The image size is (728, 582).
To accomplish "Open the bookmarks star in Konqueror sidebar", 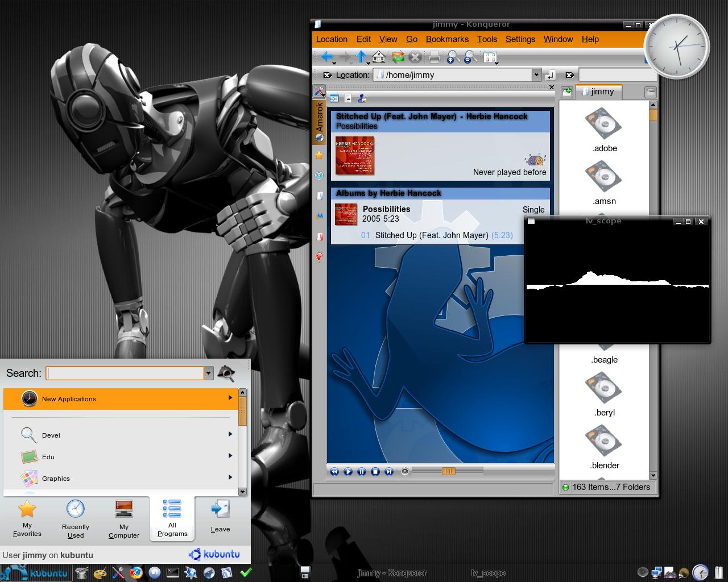I will tap(319, 155).
